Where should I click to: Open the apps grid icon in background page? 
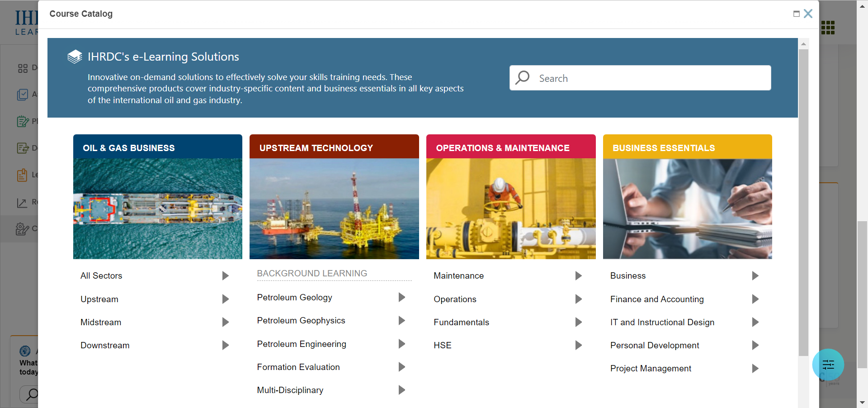point(828,28)
